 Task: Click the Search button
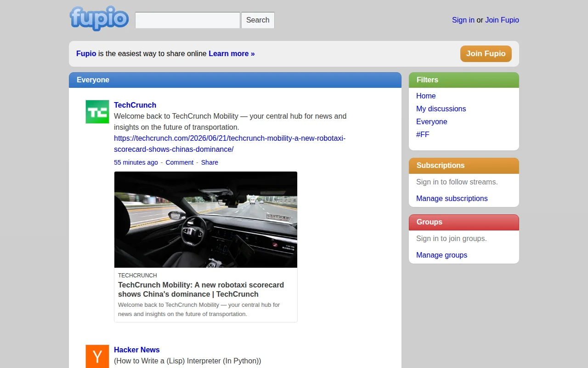click(x=258, y=20)
